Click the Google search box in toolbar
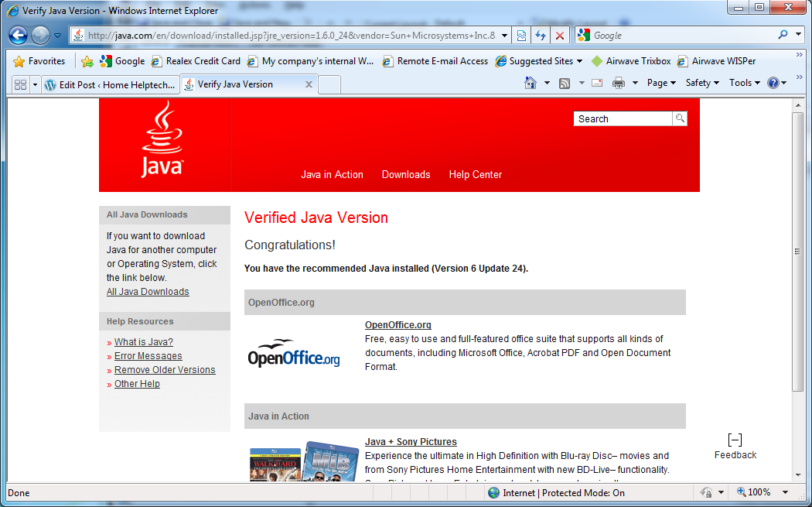Screen dimensions: 812x507 click(681, 36)
